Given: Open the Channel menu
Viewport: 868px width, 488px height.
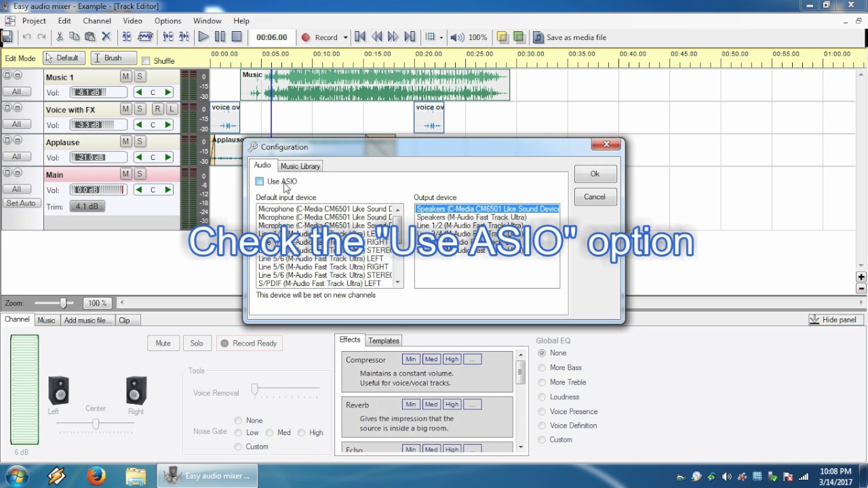Looking at the screenshot, I should tap(97, 21).
